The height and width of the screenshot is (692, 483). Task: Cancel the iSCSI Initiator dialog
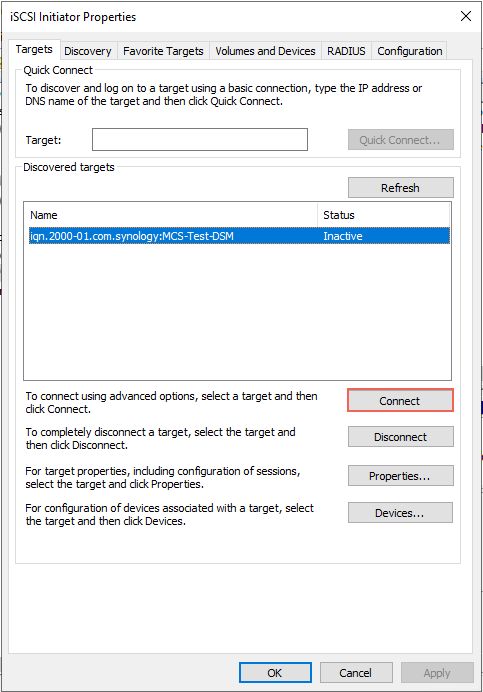(x=356, y=673)
